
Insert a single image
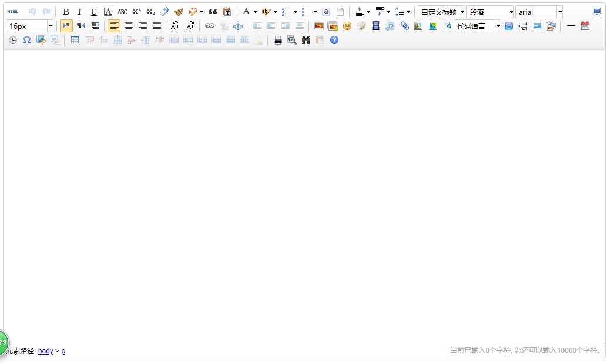319,26
